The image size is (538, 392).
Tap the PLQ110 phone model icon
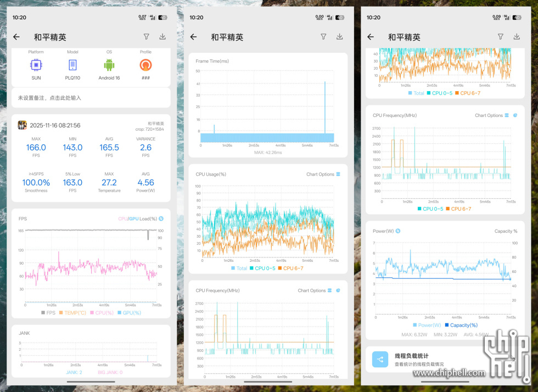tap(72, 65)
